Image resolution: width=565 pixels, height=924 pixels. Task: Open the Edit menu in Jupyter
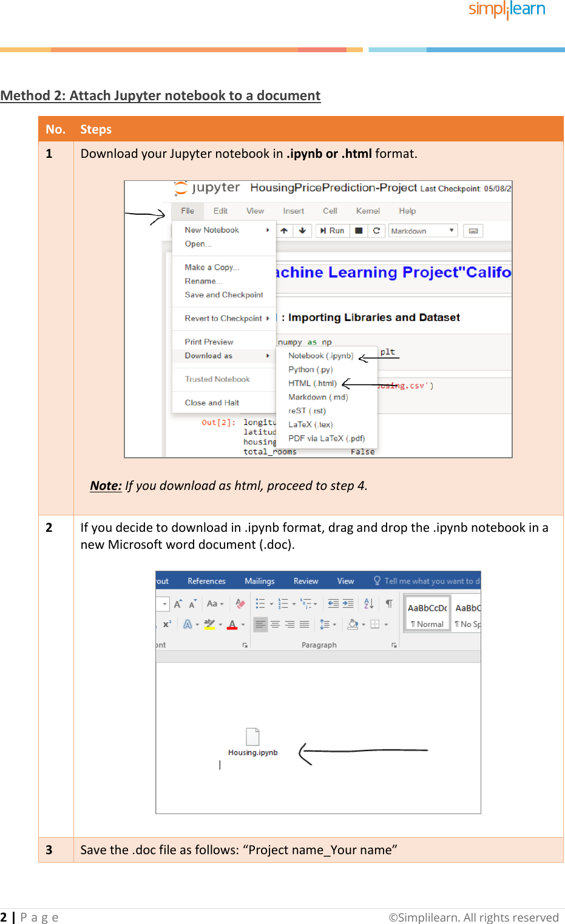[x=220, y=211]
